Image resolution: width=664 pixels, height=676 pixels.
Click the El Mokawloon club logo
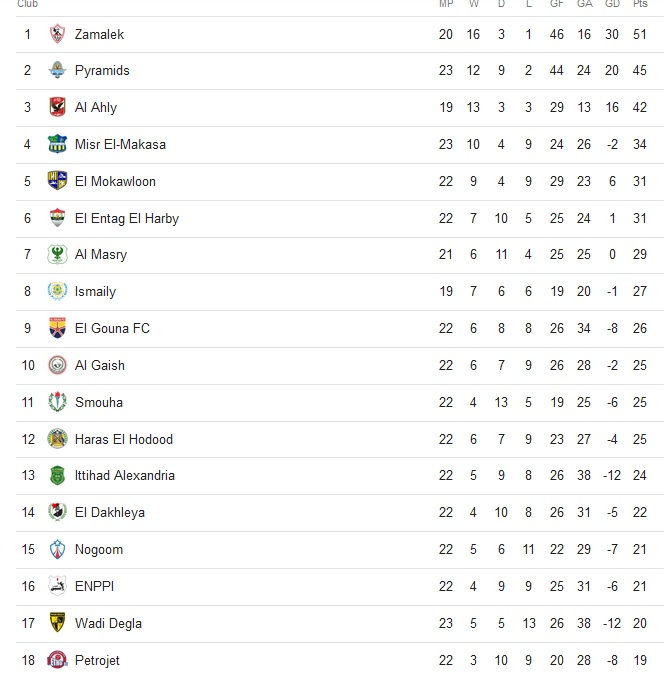(x=57, y=181)
